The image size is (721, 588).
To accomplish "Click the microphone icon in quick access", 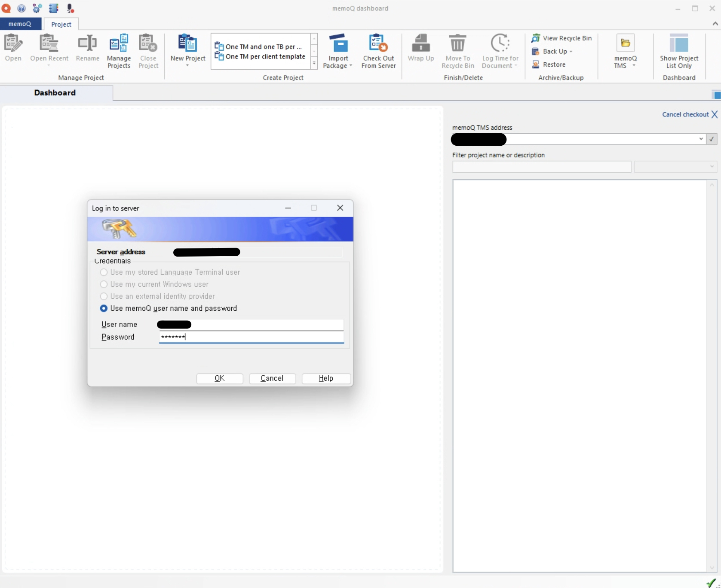I will click(70, 8).
